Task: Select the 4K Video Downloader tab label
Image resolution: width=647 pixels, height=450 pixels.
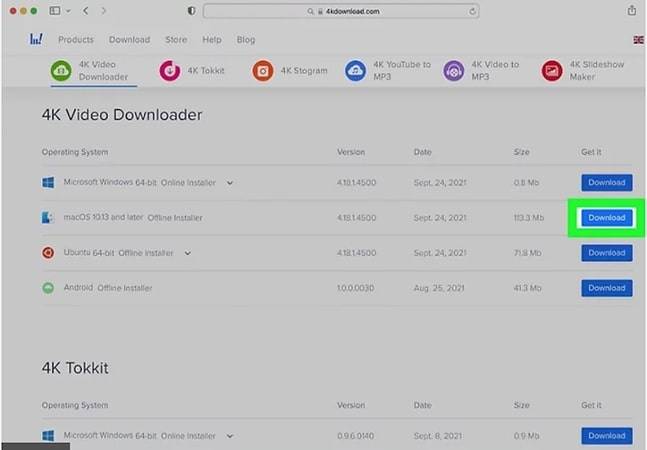Action: coord(103,71)
